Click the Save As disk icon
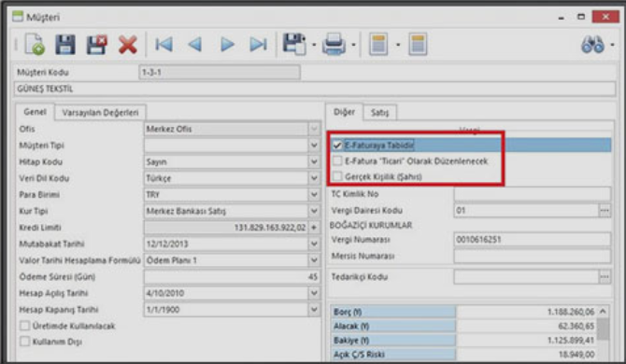The image size is (626, 364). pos(294,44)
